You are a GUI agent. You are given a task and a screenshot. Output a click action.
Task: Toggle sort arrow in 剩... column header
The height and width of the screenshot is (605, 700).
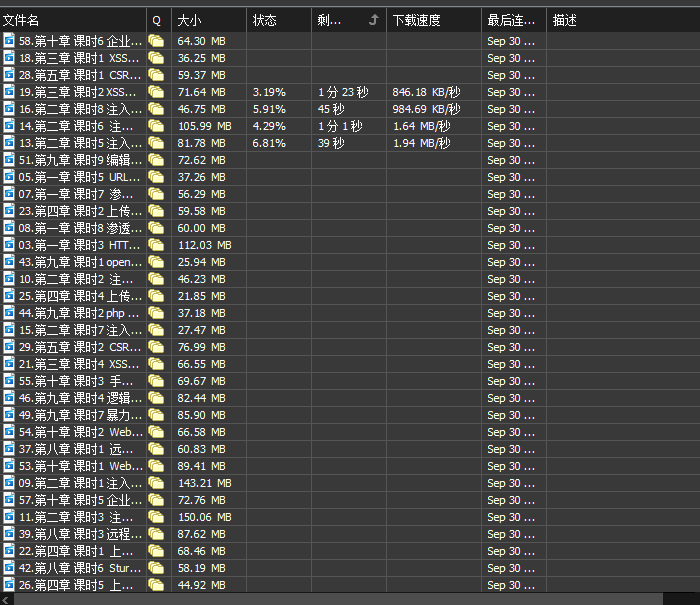374,20
